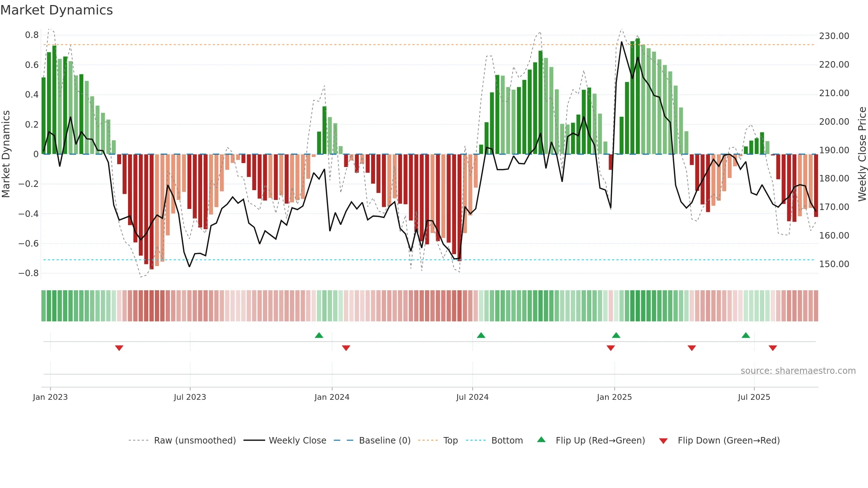This screenshot has width=868, height=488.
Task: Click the red flip-down triangle between Jan and Jul 2023
Action: coord(119,348)
